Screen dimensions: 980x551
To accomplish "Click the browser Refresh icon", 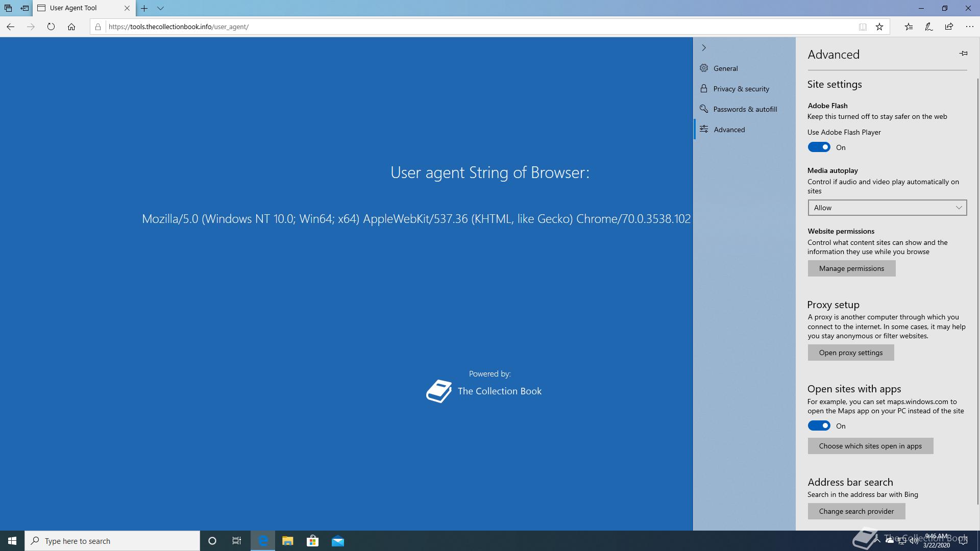I will click(51, 27).
